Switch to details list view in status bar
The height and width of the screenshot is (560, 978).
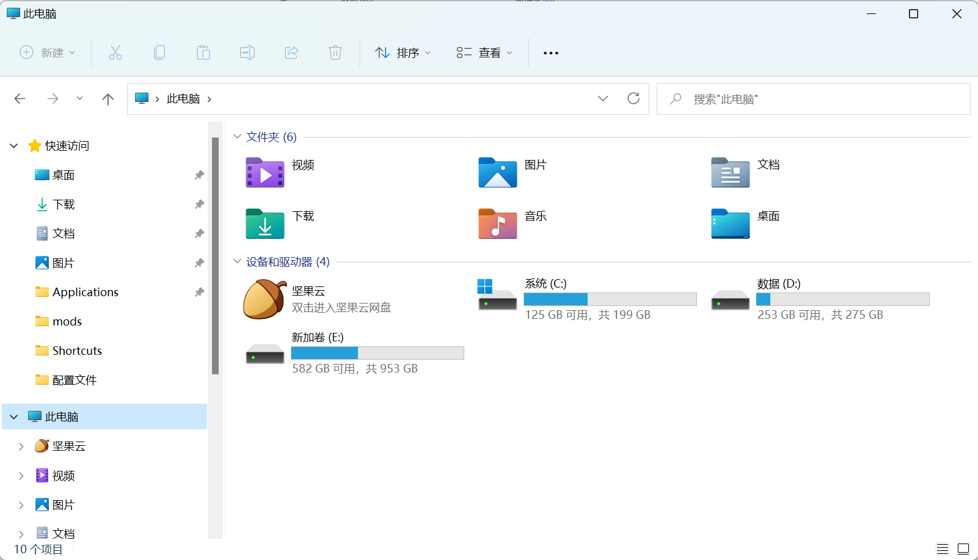(943, 548)
